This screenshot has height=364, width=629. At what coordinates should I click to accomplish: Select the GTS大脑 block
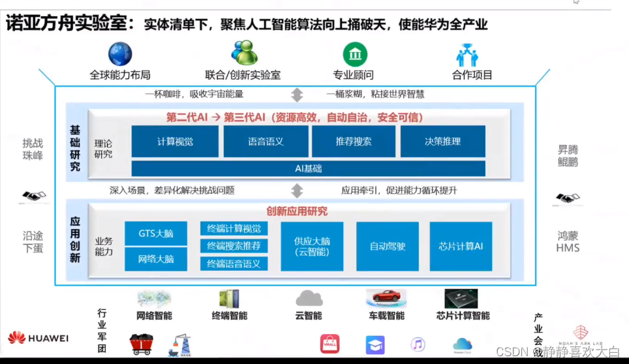156,234
